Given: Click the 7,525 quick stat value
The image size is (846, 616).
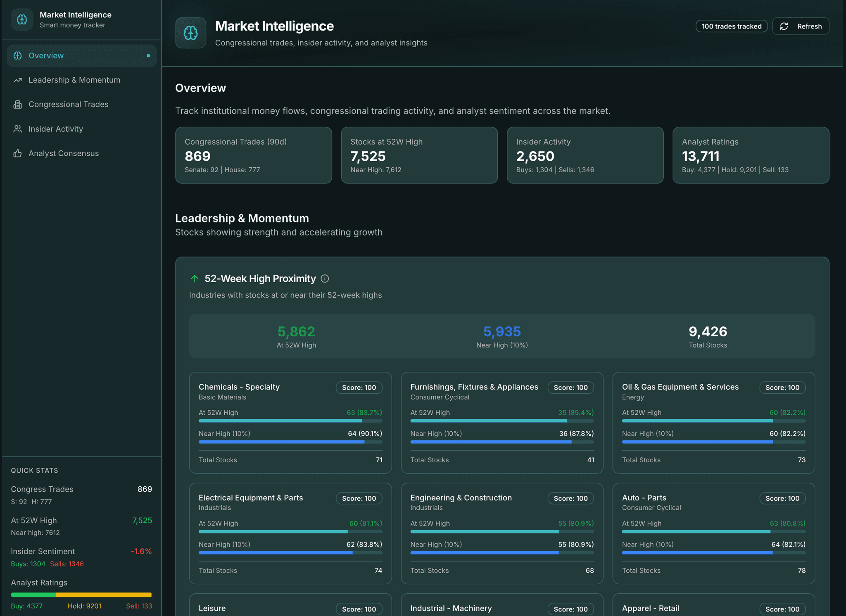Looking at the screenshot, I should 142,521.
